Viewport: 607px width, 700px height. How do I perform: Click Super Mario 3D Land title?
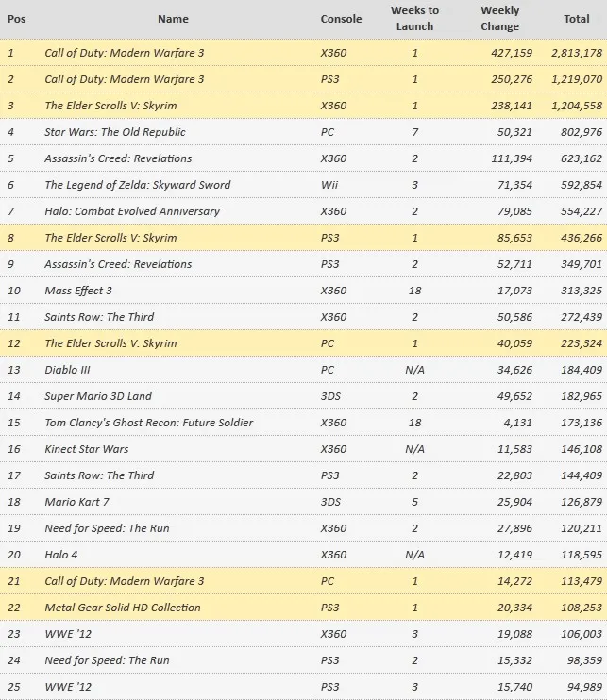[98, 396]
